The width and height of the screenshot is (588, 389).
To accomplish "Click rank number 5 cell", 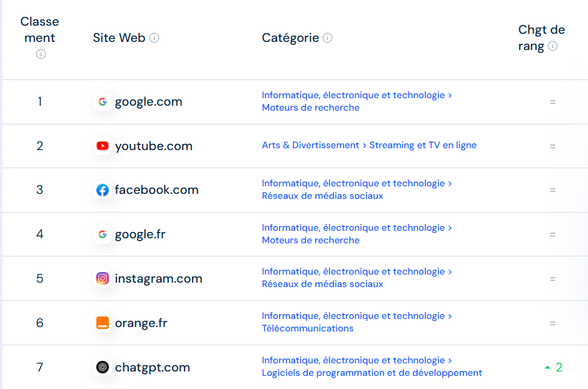I will click(x=40, y=278).
